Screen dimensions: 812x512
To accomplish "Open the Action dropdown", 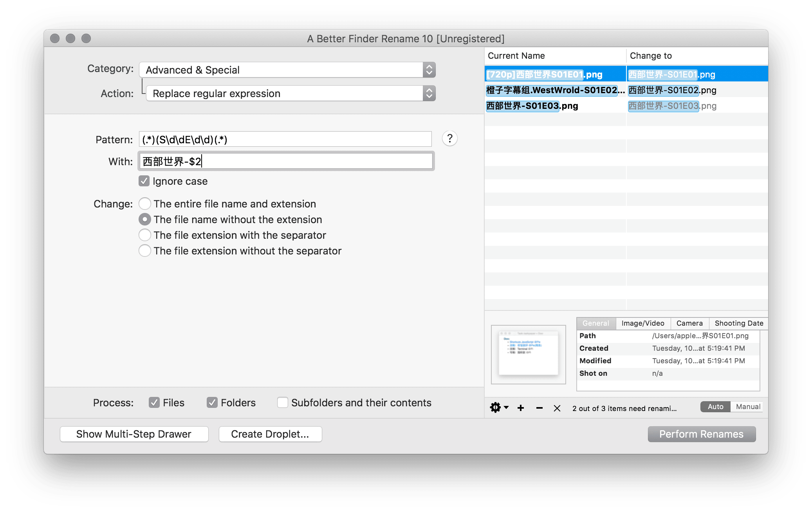I will (291, 94).
